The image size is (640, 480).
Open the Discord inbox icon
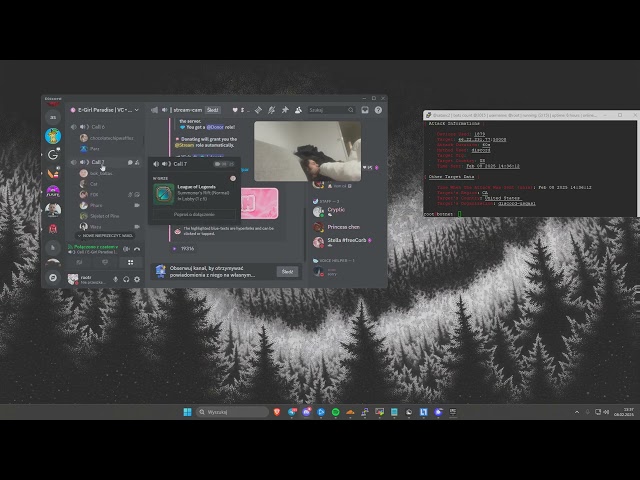[365, 110]
